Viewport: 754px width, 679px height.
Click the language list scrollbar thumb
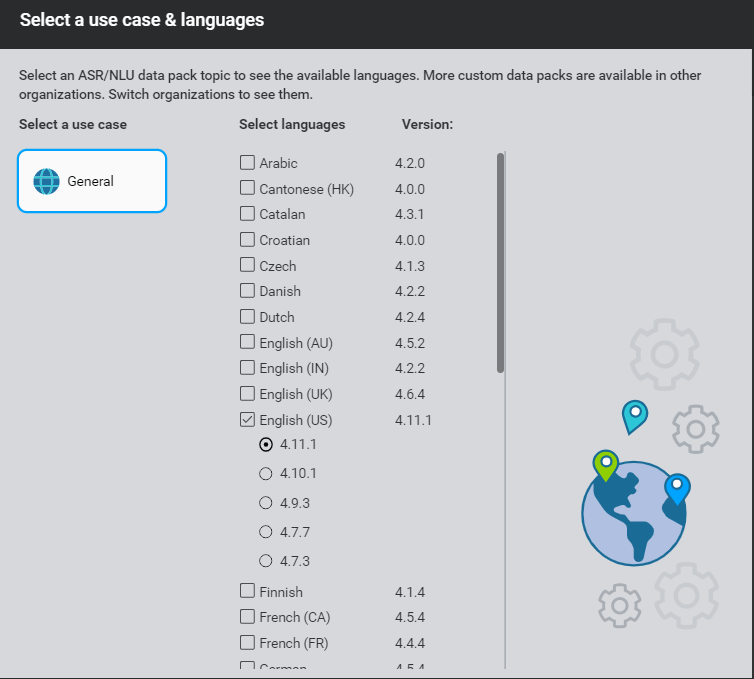click(500, 262)
